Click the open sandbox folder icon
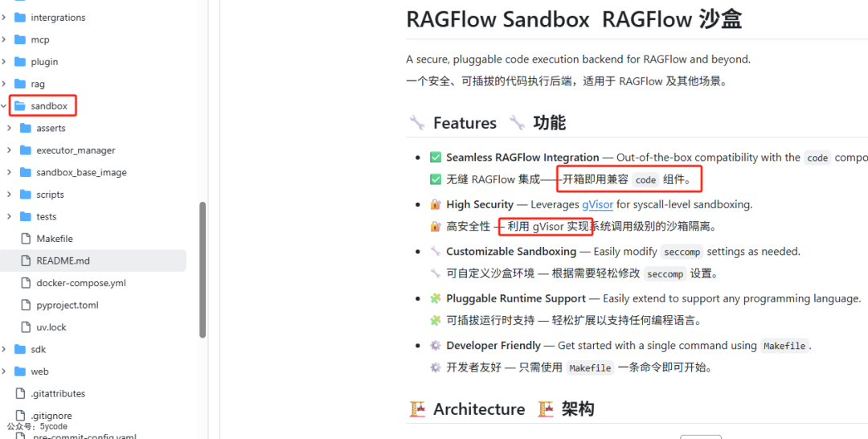Image resolution: width=868 pixels, height=439 pixels. pos(20,106)
